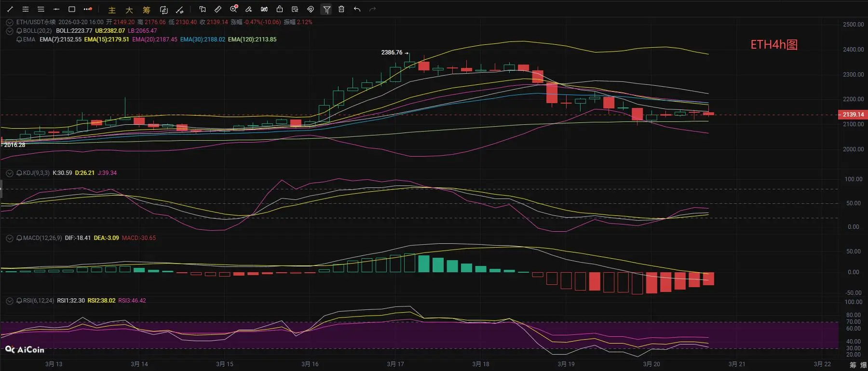Click the BOLL:2223.77 middle band value
The height and width of the screenshot is (371, 868).
coord(74,31)
